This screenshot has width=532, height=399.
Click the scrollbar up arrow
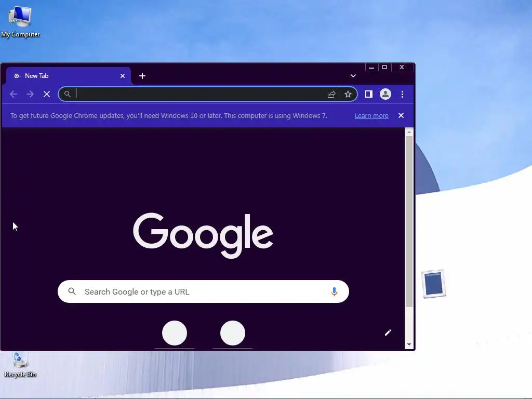tap(409, 131)
